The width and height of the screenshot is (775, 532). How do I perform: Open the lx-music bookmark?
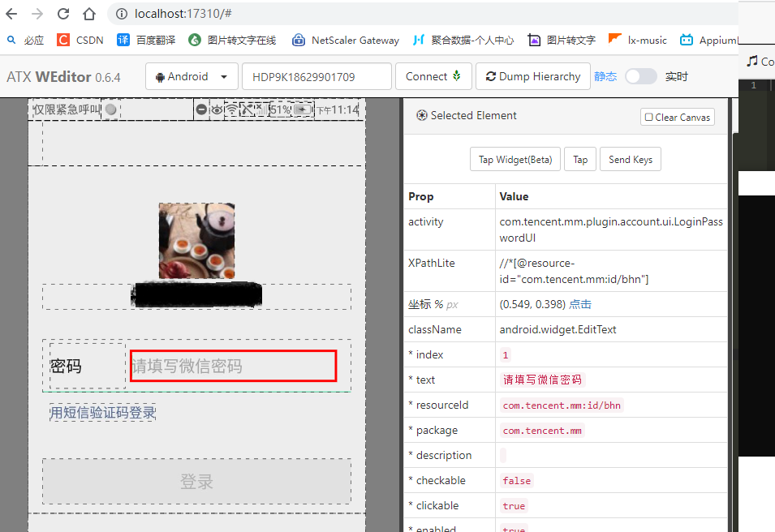[638, 40]
